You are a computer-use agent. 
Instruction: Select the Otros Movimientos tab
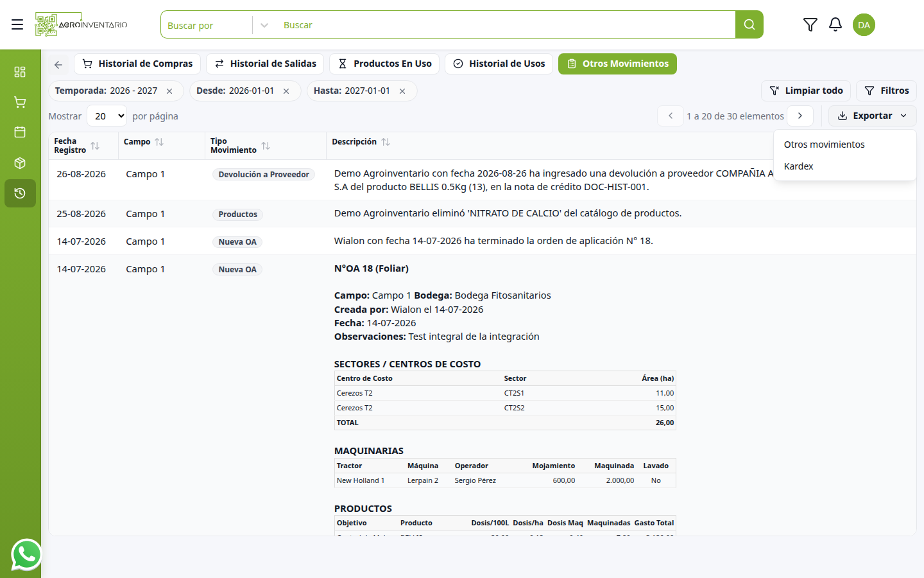click(617, 64)
